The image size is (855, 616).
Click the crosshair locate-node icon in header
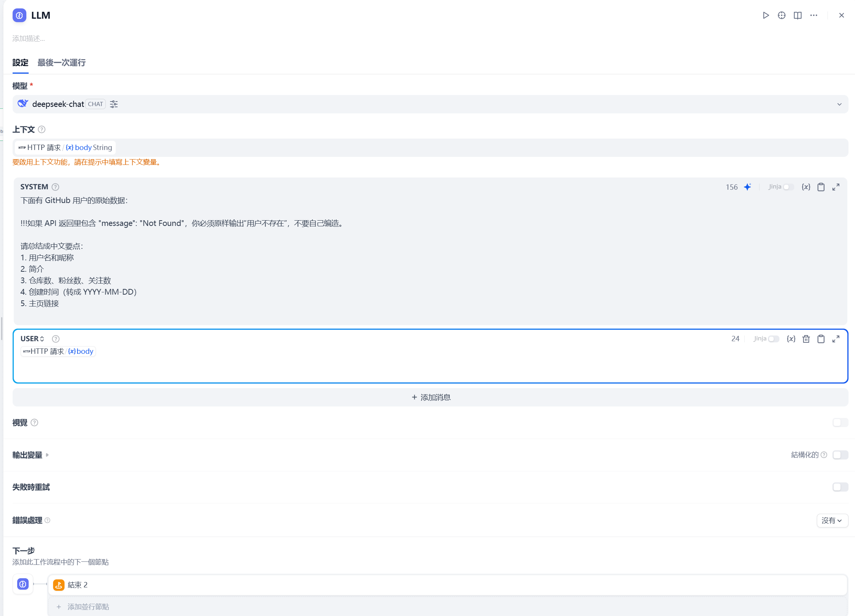coord(782,15)
